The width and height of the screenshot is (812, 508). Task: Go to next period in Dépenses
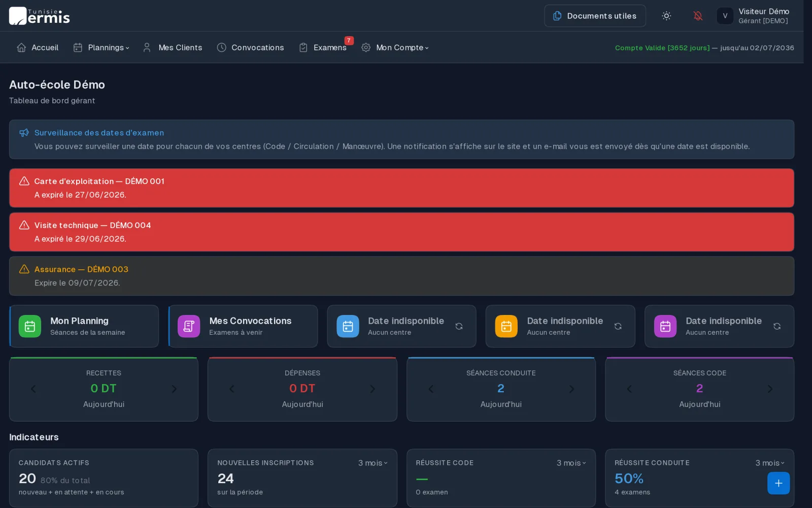point(373,389)
